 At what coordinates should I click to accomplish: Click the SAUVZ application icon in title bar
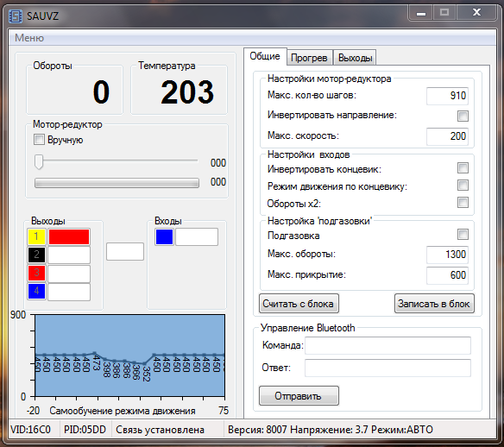click(x=16, y=16)
